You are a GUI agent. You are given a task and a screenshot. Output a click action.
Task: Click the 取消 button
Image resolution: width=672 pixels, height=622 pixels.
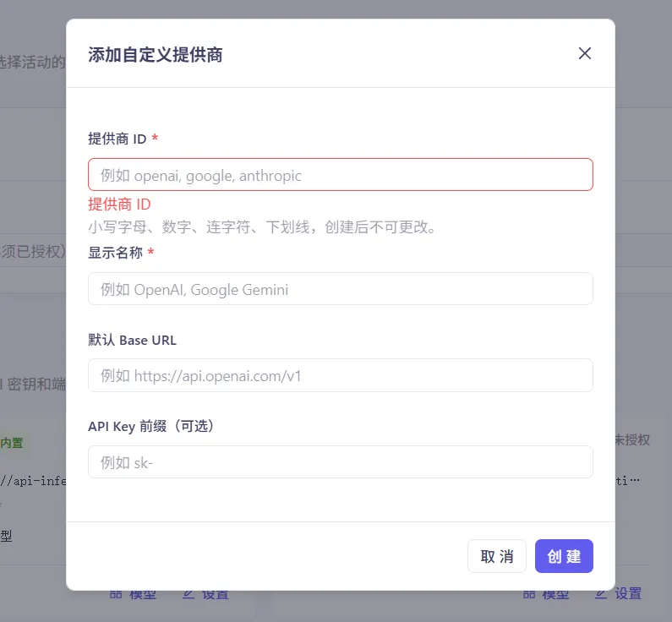(x=497, y=556)
